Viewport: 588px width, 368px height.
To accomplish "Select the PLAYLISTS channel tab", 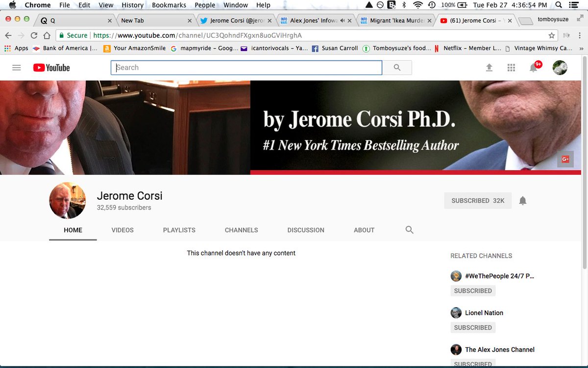I will (179, 230).
